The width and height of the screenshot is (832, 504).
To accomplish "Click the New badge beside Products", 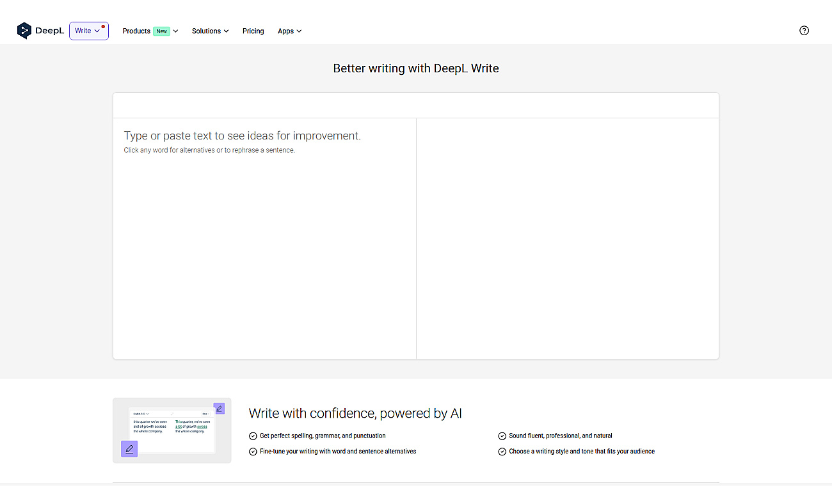I will coord(162,31).
